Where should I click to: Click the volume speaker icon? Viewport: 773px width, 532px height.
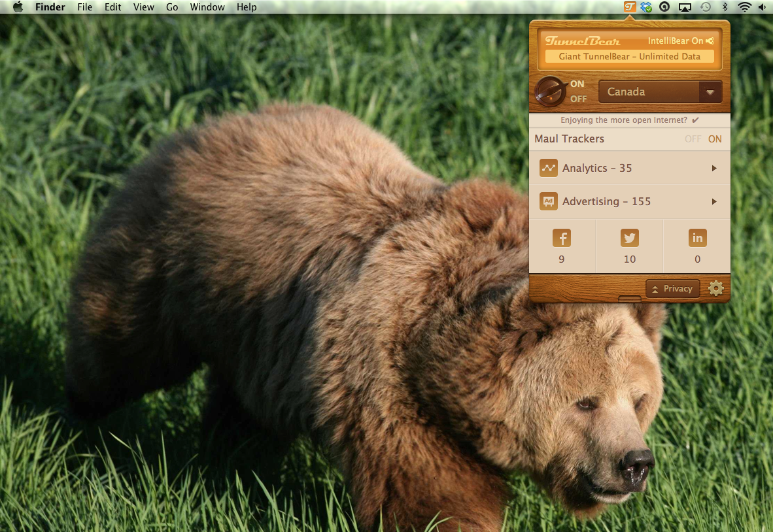pos(762,7)
